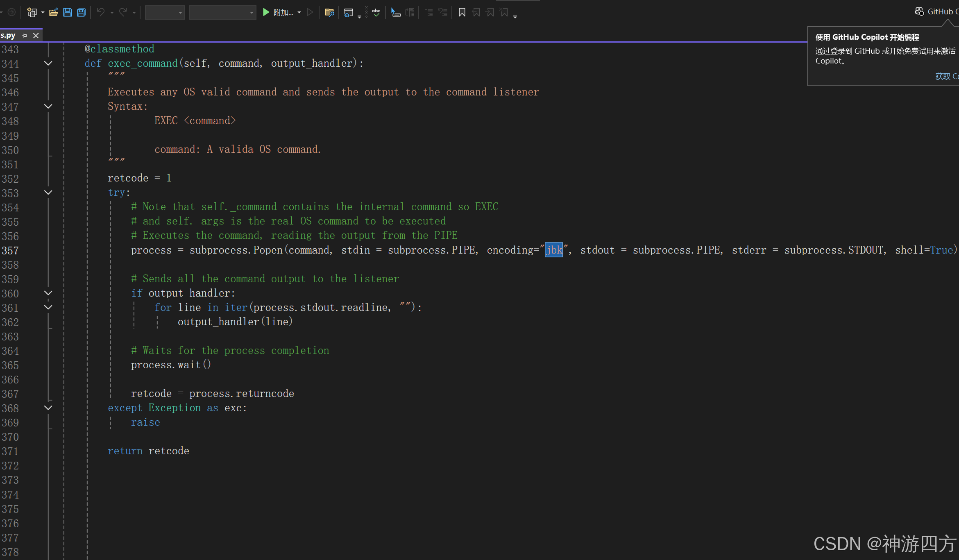Toggle bookmark on the current line
The height and width of the screenshot is (560, 959).
point(462,12)
